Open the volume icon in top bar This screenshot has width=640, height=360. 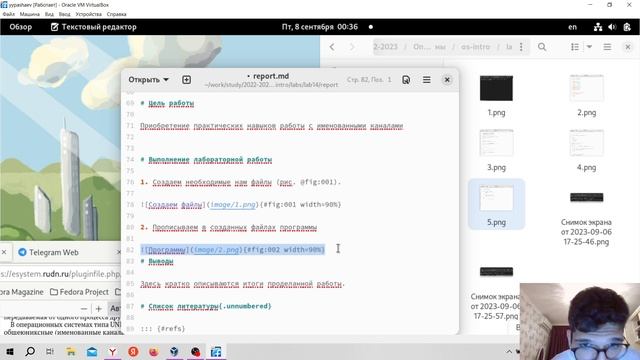click(612, 27)
